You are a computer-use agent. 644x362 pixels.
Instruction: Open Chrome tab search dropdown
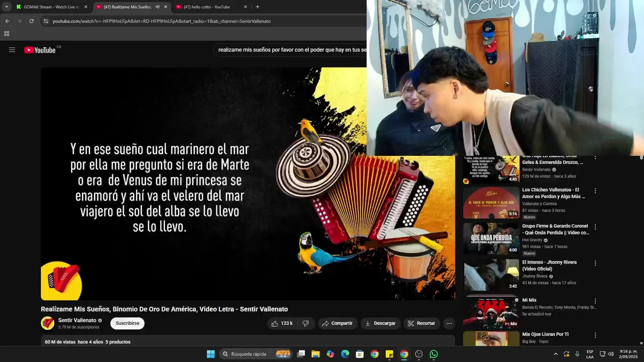tap(7, 7)
